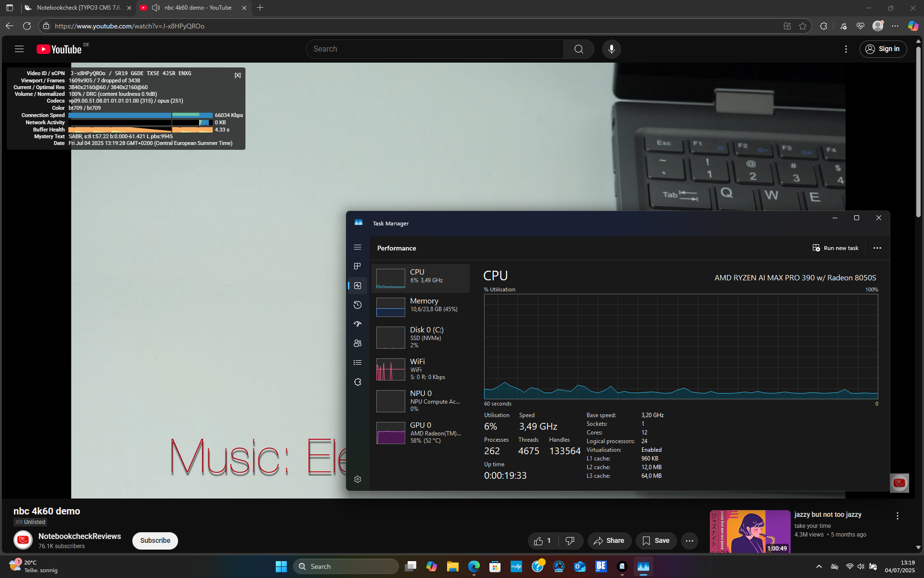Open Task Manager Startup apps page
The height and width of the screenshot is (578, 924).
358,324
